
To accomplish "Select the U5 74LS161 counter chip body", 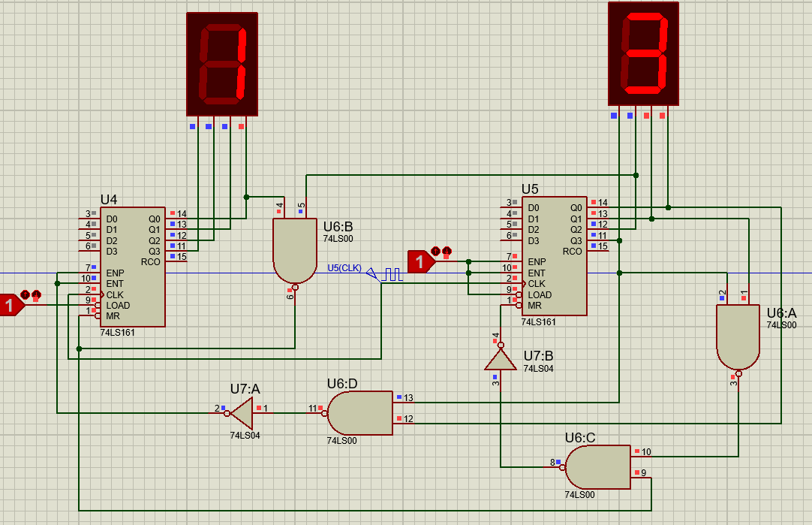I will click(554, 256).
